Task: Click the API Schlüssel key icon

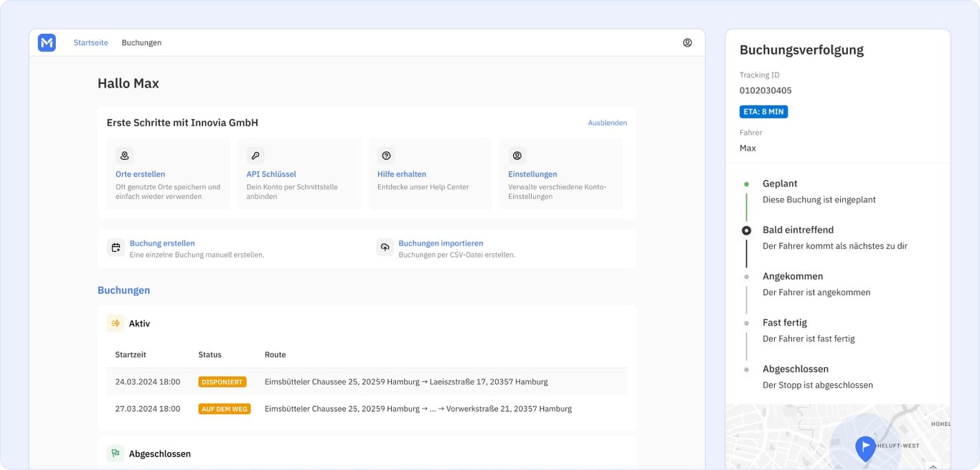Action: 255,156
